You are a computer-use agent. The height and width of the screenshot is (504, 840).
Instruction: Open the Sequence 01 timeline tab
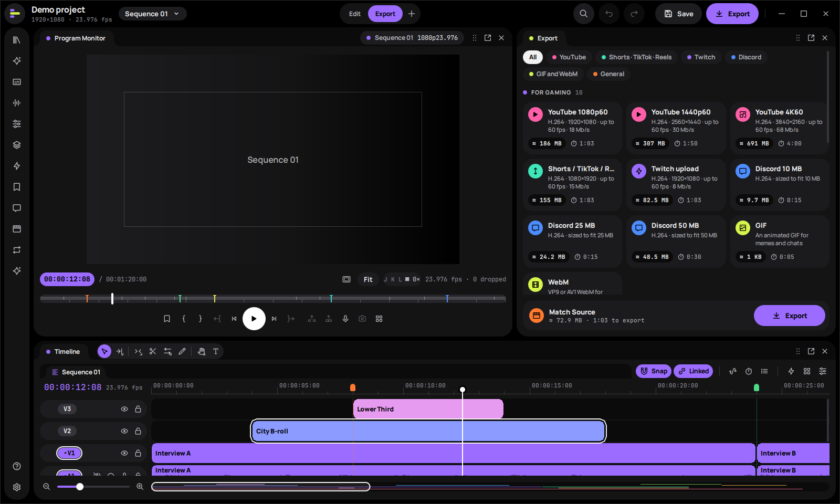coord(76,372)
